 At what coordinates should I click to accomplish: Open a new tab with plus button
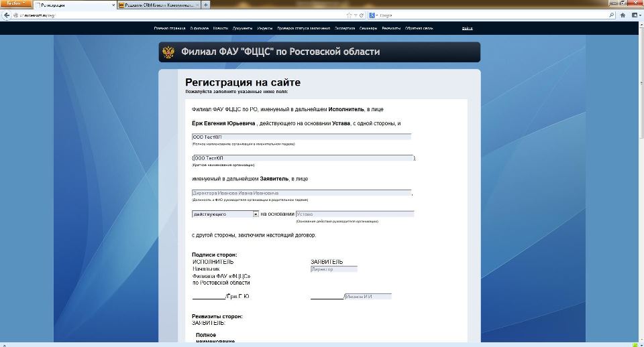(206, 5)
